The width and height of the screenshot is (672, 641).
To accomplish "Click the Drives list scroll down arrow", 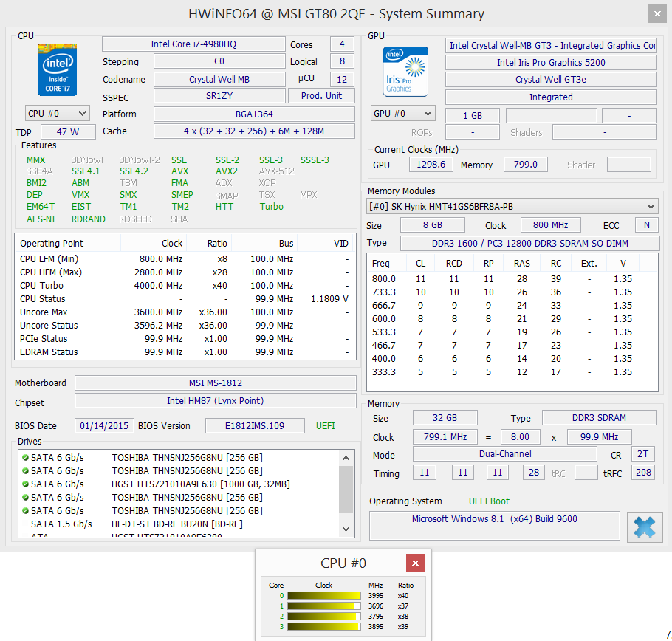I will tap(346, 529).
